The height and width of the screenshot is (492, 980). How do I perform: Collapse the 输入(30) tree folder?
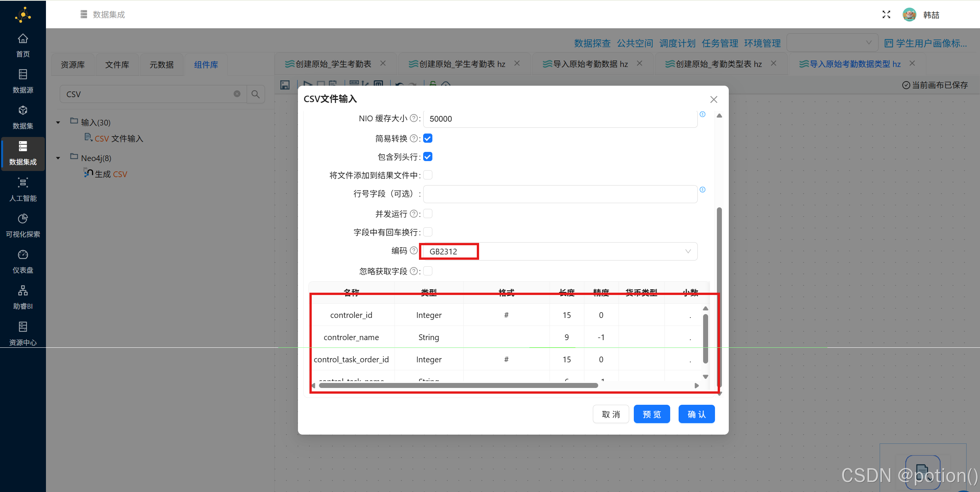coord(58,122)
